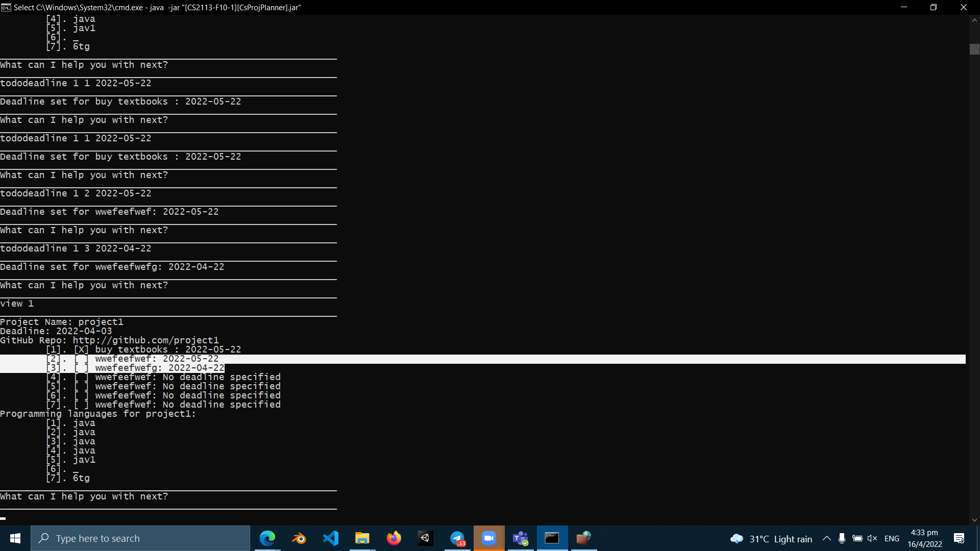Switch to Zoom meeting taskbar icon
Screen dimensions: 980x551
489,538
